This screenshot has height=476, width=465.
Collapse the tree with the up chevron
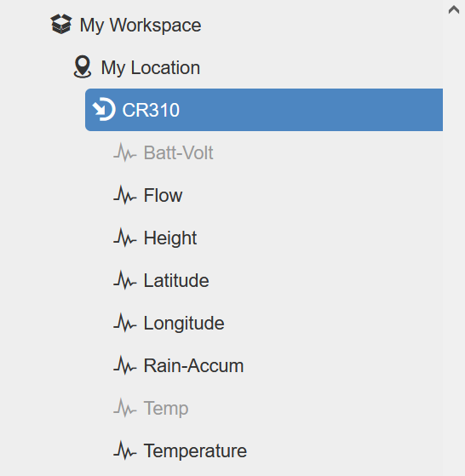click(x=454, y=9)
